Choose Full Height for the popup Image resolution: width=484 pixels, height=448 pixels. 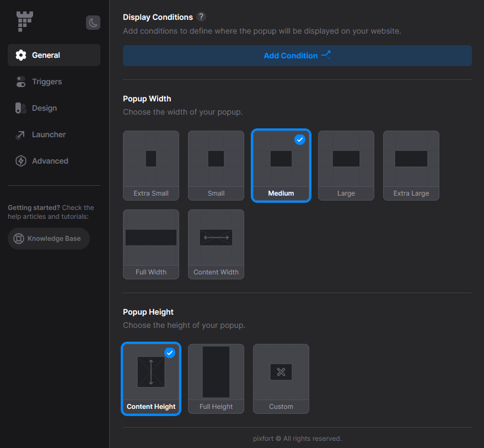tap(216, 379)
